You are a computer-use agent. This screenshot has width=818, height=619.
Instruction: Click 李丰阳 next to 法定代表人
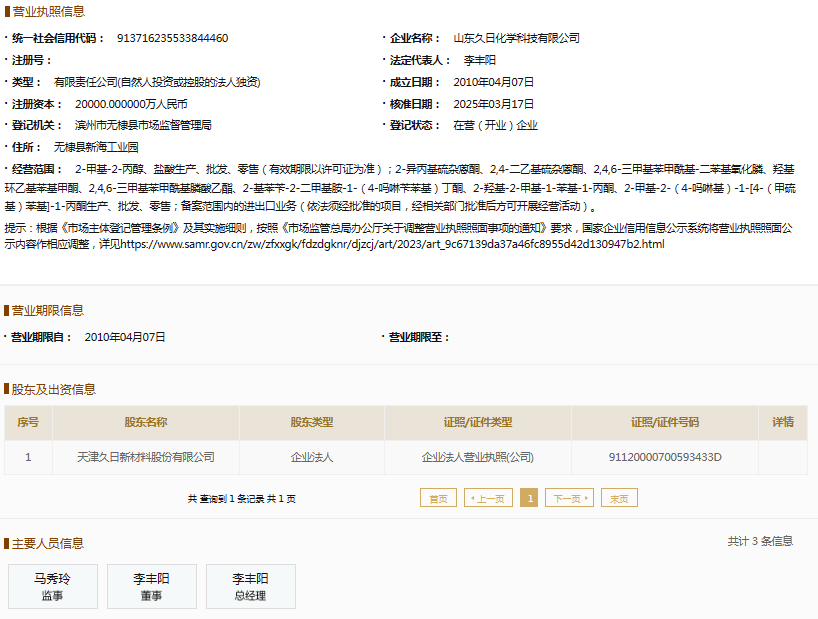coord(479,60)
